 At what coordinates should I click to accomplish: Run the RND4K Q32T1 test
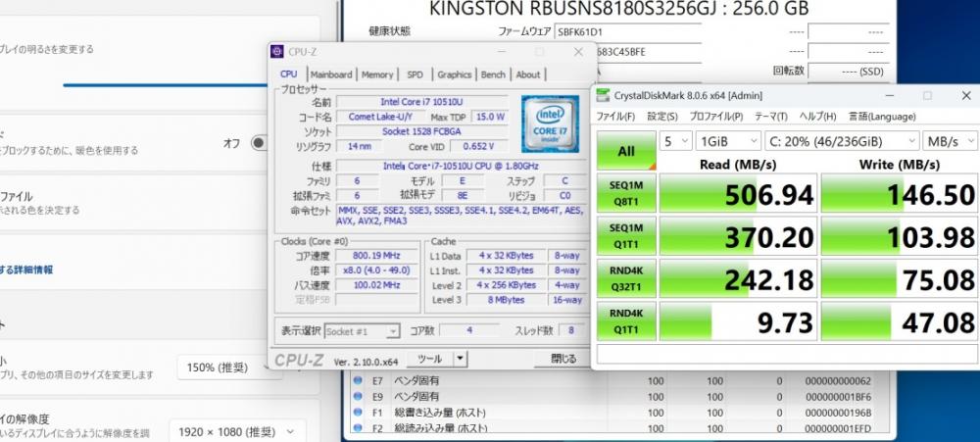[x=626, y=279]
